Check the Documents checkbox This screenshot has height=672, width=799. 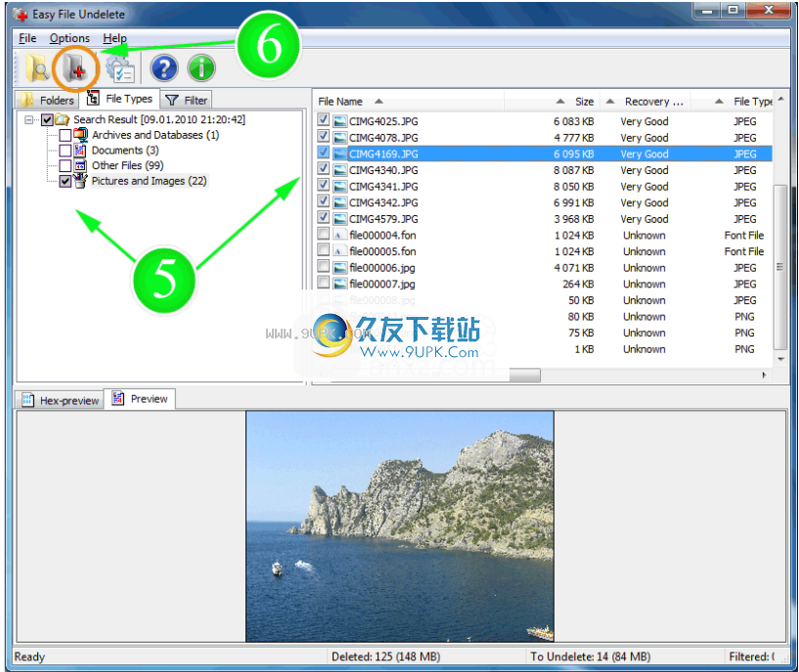66,151
